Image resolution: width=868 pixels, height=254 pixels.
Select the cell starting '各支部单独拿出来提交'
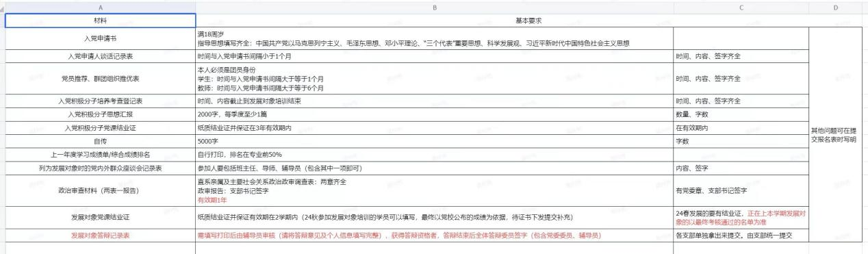pyautogui.click(x=741, y=236)
